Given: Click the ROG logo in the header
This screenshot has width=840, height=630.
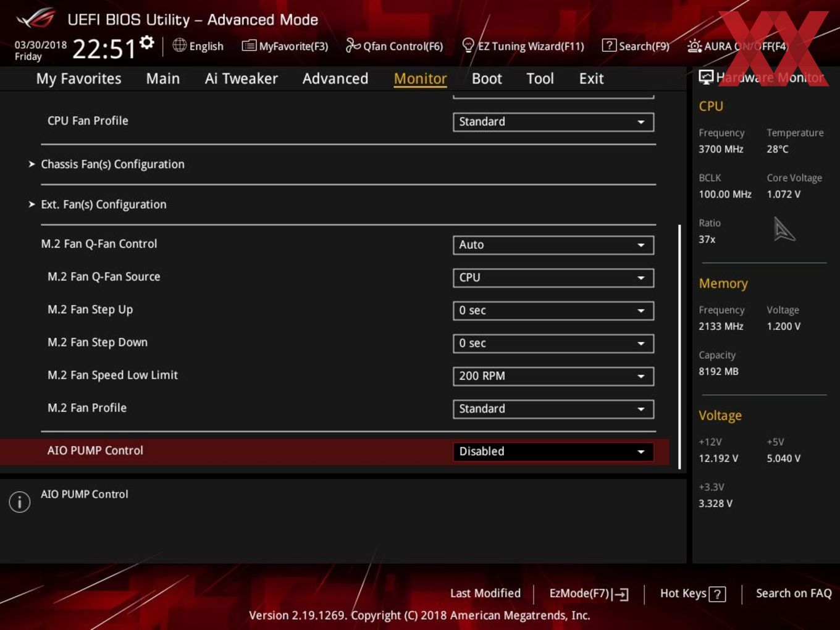Looking at the screenshot, I should pyautogui.click(x=36, y=19).
